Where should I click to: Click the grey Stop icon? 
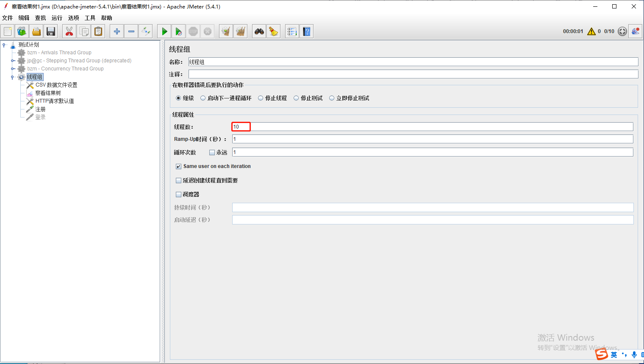point(193,31)
